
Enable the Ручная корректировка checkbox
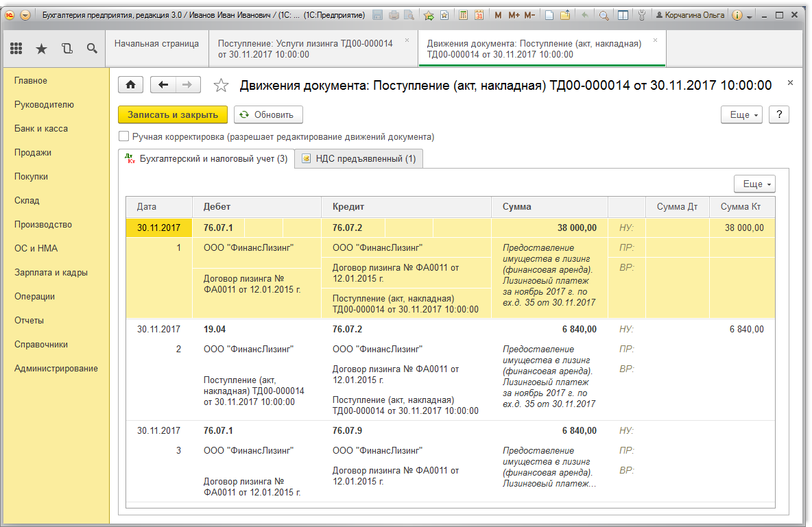coord(124,136)
